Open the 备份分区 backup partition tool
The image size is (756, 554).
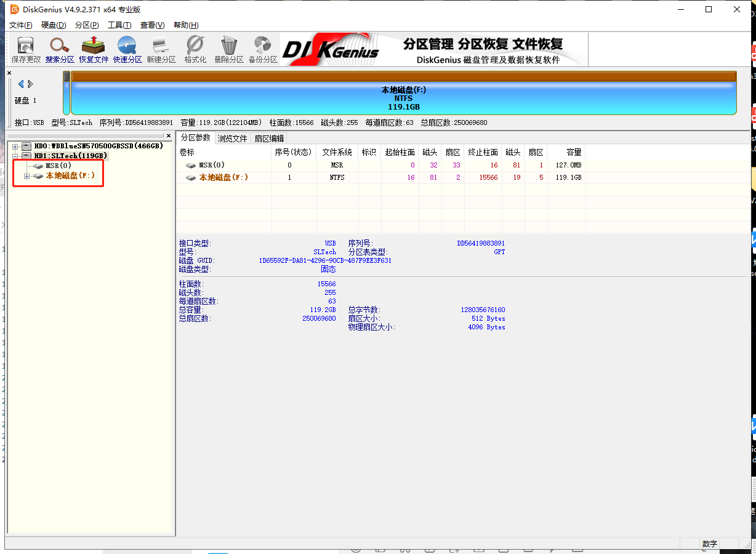263,50
